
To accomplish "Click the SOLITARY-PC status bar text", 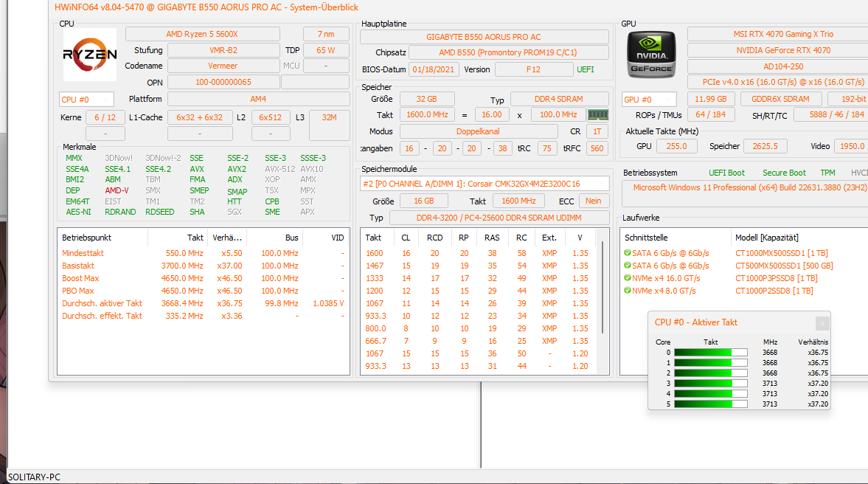I will tap(34, 477).
